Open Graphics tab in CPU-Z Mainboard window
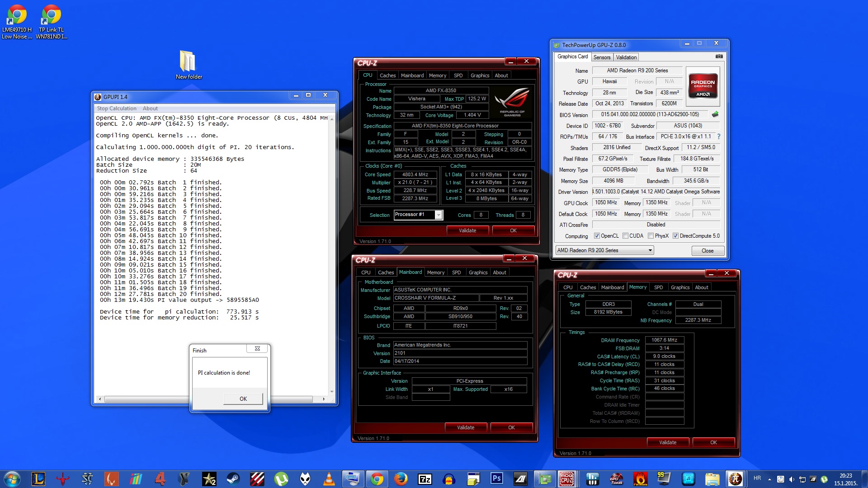868x488 pixels. 478,272
